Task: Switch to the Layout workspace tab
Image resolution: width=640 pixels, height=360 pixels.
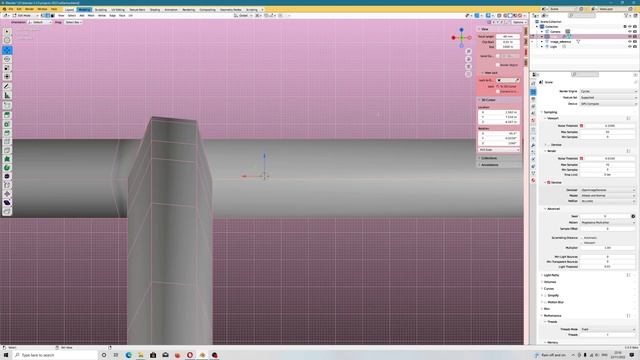Action: click(69, 9)
